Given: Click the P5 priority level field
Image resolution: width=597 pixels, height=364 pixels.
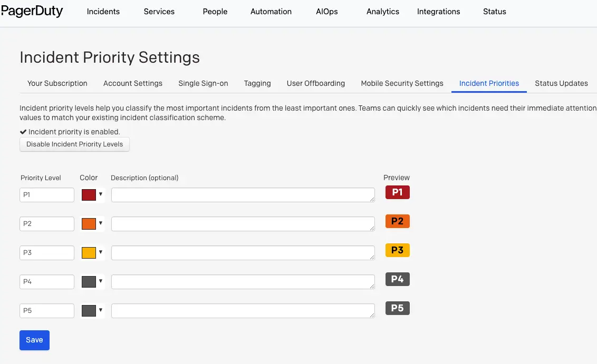Looking at the screenshot, I should [47, 311].
